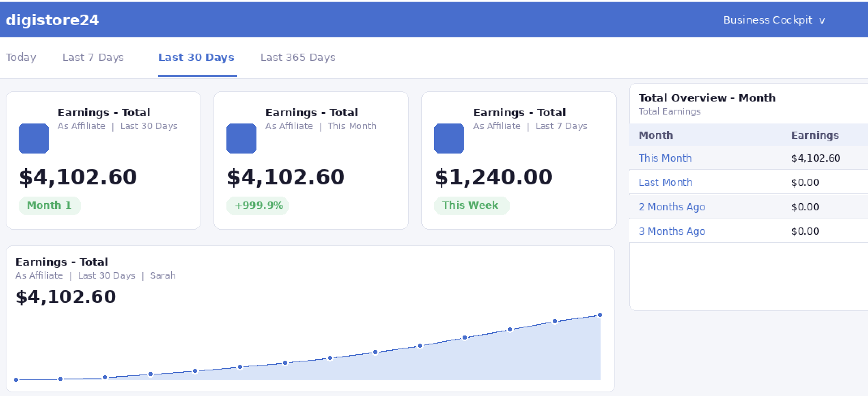The image size is (868, 396).
Task: Click the +999.9% green badge
Action: tap(258, 206)
